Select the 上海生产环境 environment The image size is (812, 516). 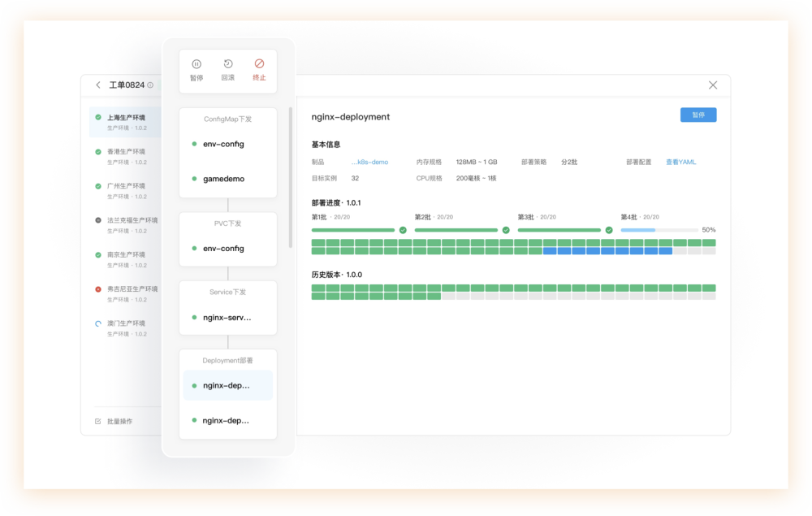(125, 122)
